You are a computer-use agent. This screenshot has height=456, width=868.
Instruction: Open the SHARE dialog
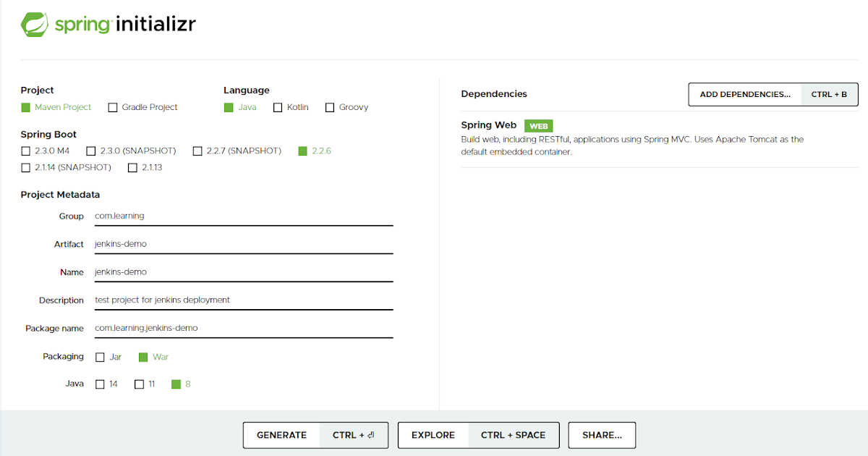[x=602, y=435]
